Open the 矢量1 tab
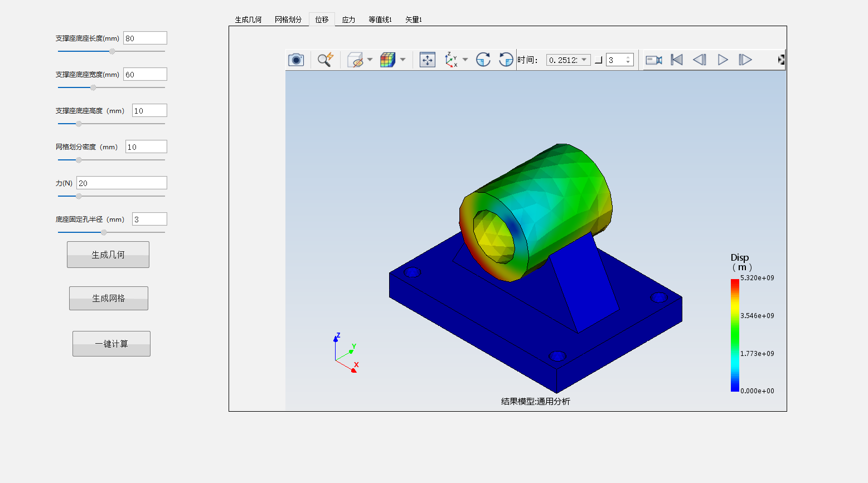Viewport: 868px width, 483px height. click(414, 19)
